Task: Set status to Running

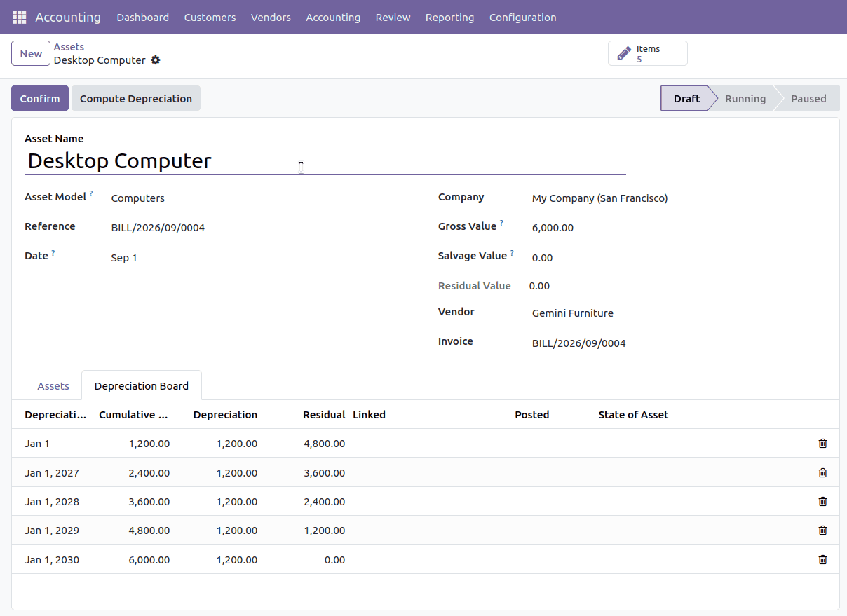Action: pyautogui.click(x=745, y=99)
